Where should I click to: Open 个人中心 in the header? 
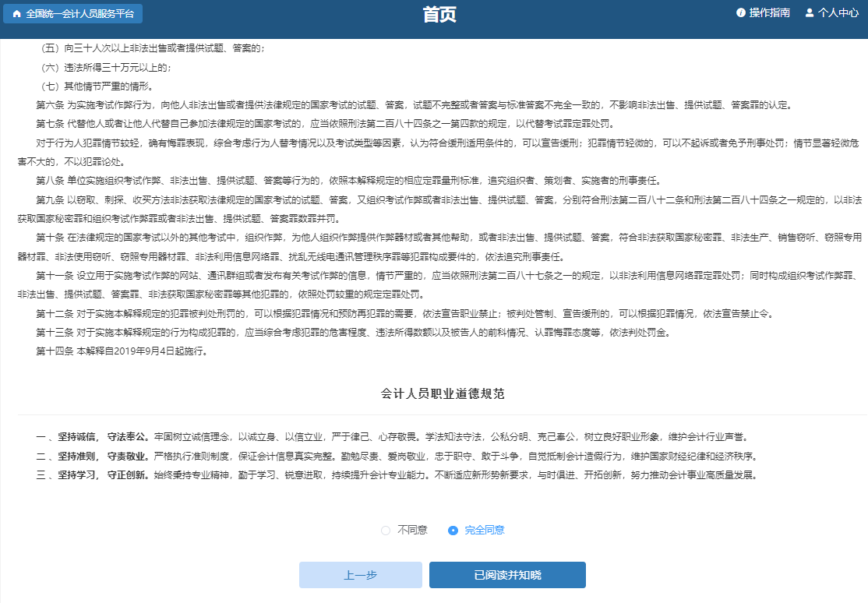[x=838, y=12]
